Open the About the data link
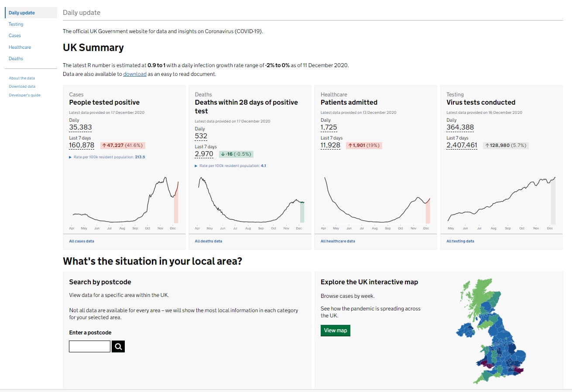Viewport: 572px width, 392px height. point(22,78)
